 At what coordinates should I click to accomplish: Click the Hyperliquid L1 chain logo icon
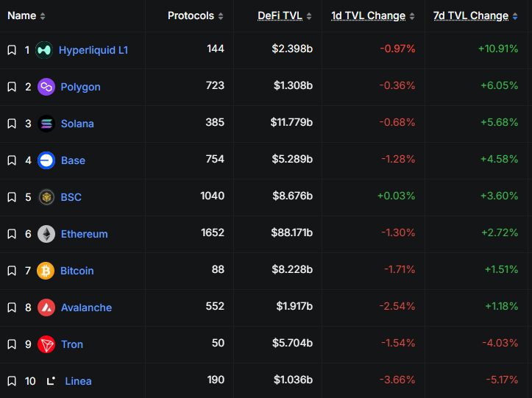[x=44, y=50]
